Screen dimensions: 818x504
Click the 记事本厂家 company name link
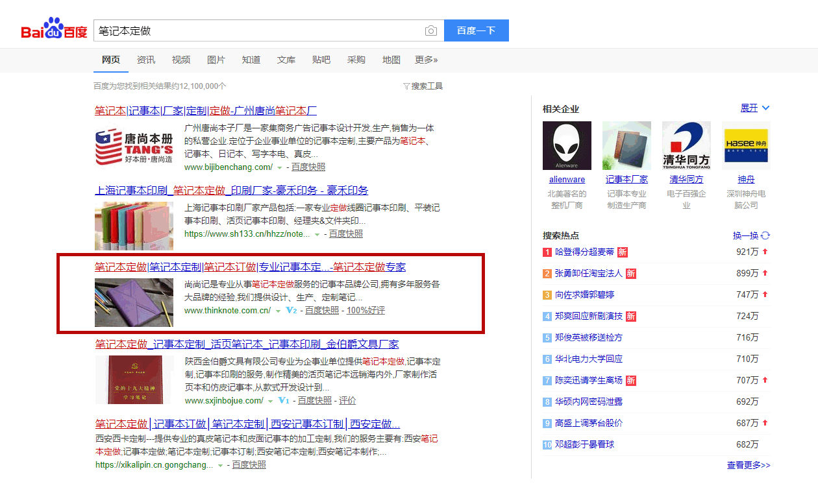click(626, 180)
